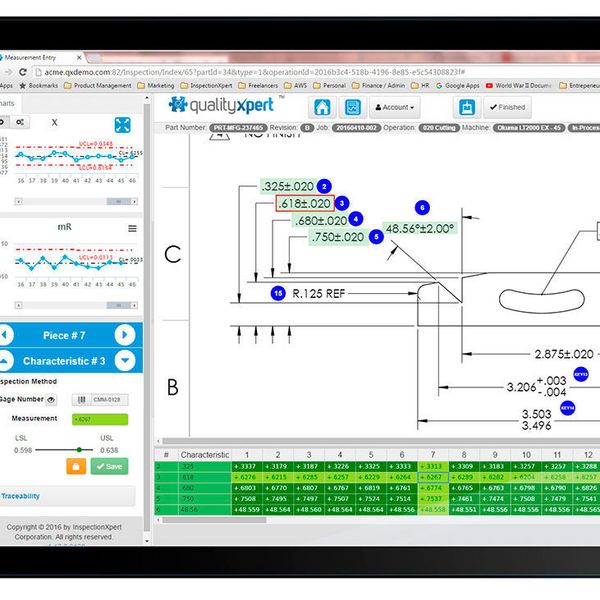Click the LSL-USL slider marker
The width and height of the screenshot is (600, 600).
point(79,450)
